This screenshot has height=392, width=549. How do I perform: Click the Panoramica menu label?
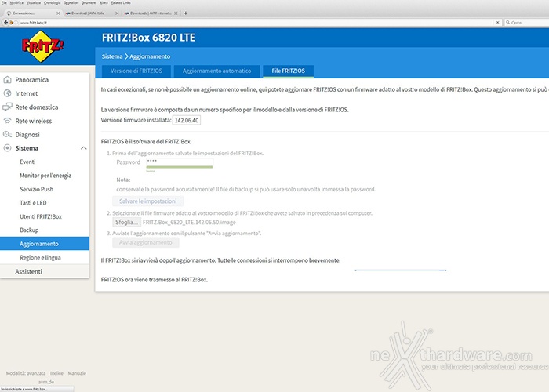[x=32, y=80]
